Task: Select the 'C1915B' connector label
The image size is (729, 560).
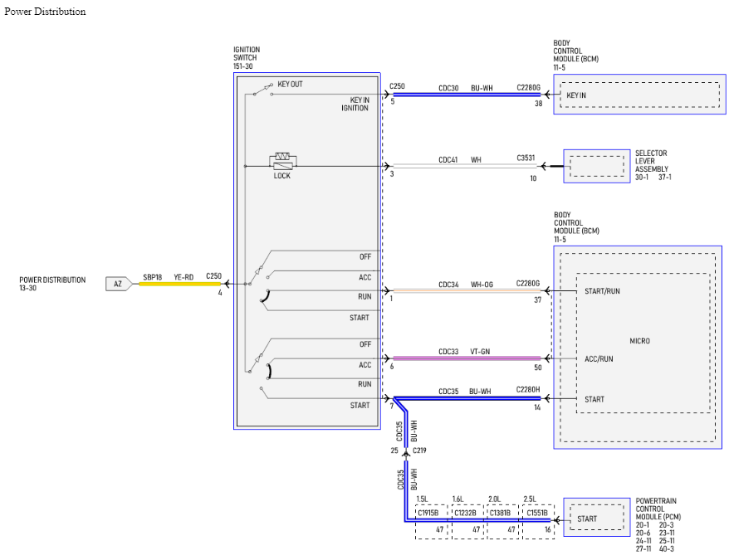Action: tap(428, 513)
